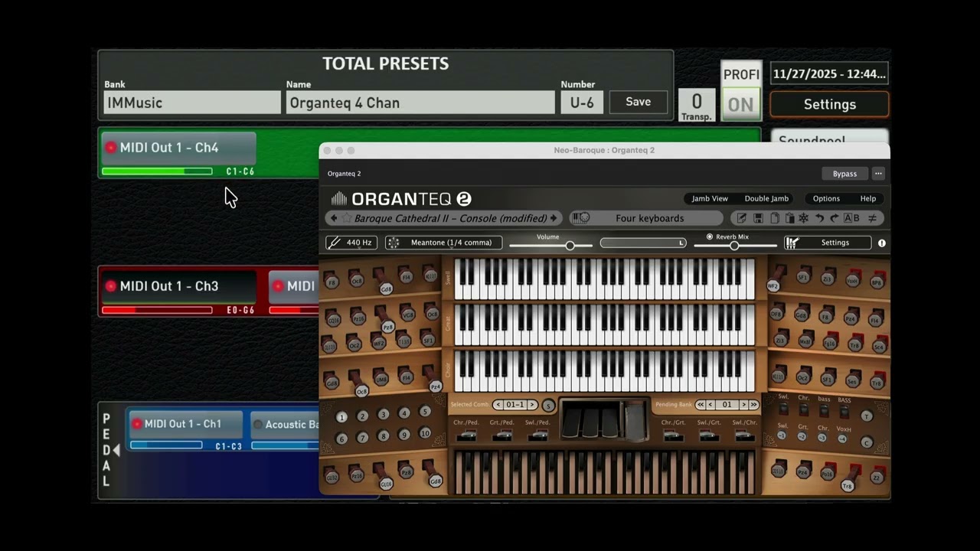
Task: Jump Pending Bank forward with double right chevron
Action: tap(754, 405)
